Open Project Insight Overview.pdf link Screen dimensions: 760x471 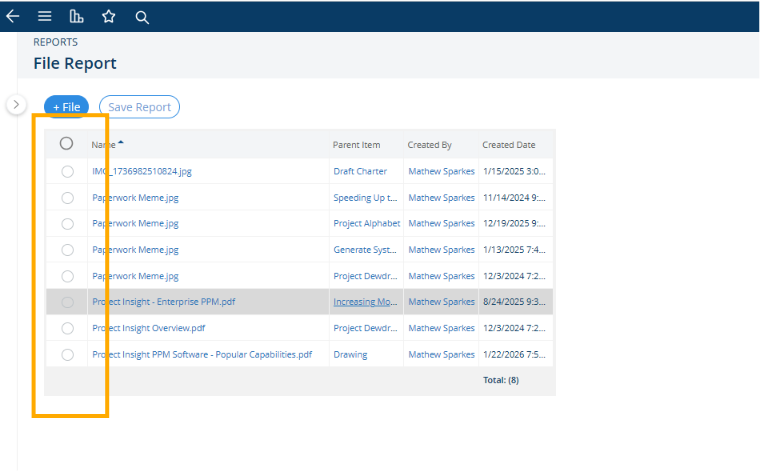click(148, 328)
